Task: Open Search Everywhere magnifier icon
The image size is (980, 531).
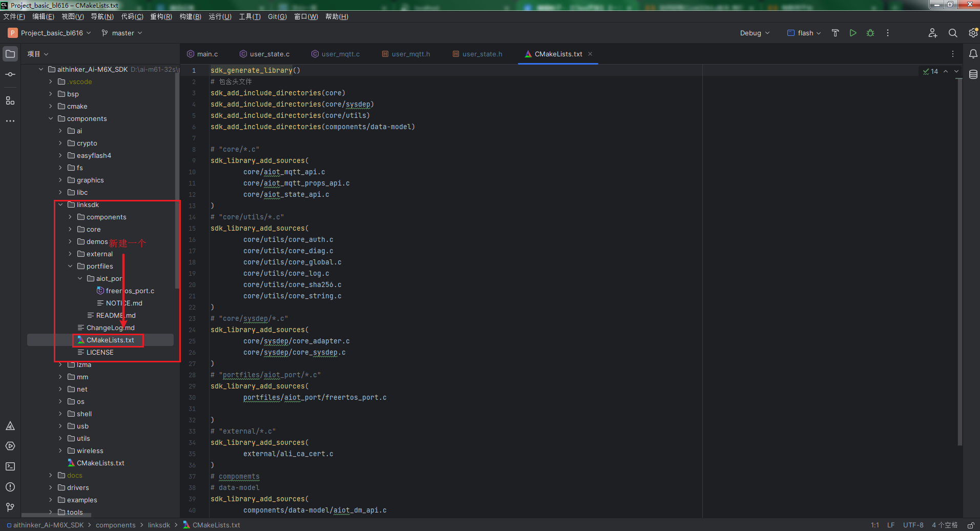Action: (953, 33)
